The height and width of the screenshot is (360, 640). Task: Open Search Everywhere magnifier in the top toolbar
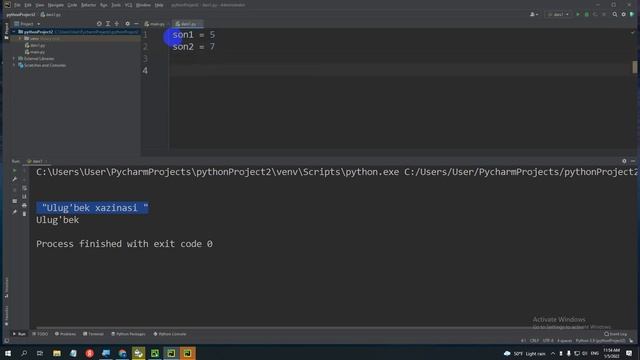click(x=615, y=14)
